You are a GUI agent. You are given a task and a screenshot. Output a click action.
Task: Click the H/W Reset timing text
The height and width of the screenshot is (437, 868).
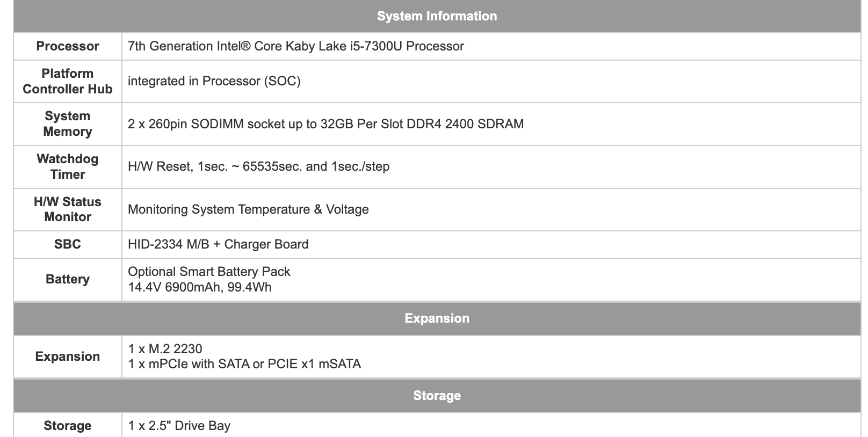point(258,166)
